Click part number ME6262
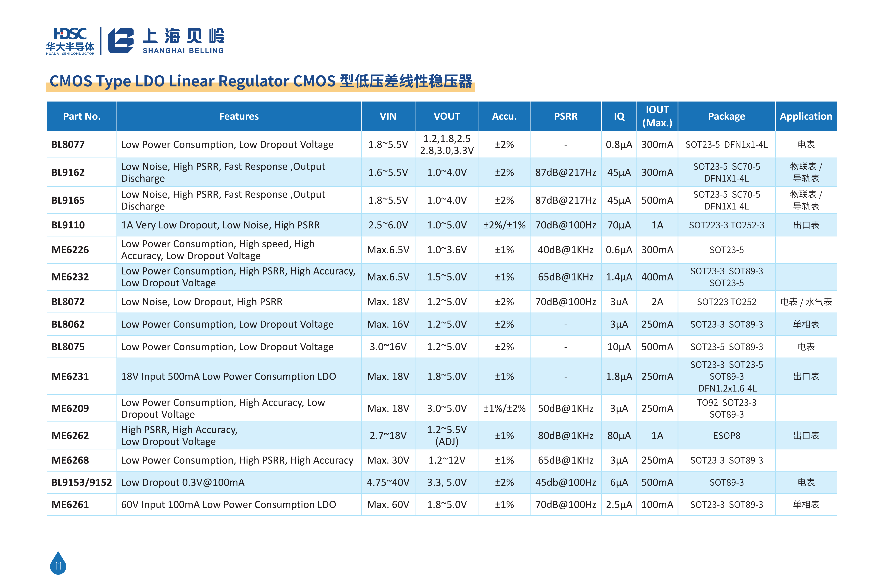Screen dimensions: 882x588 coord(70,435)
